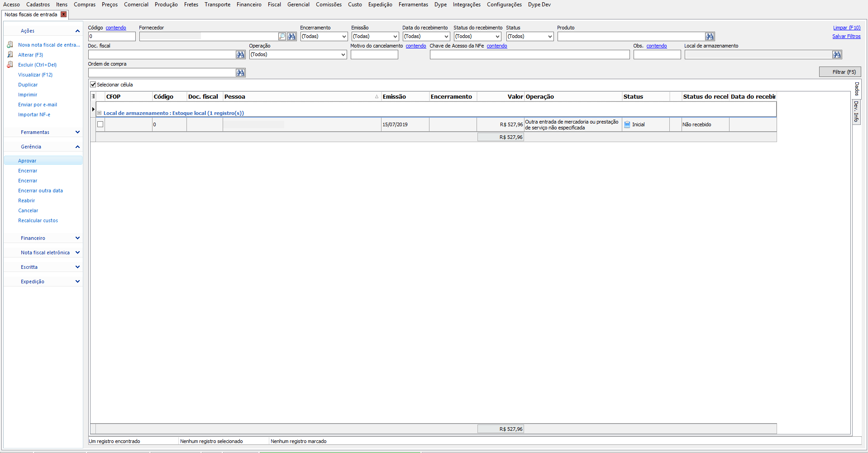Viewport: 868px width, 453px height.
Task: Check the record row checkbox dated 15/07/2019
Action: tap(100, 124)
